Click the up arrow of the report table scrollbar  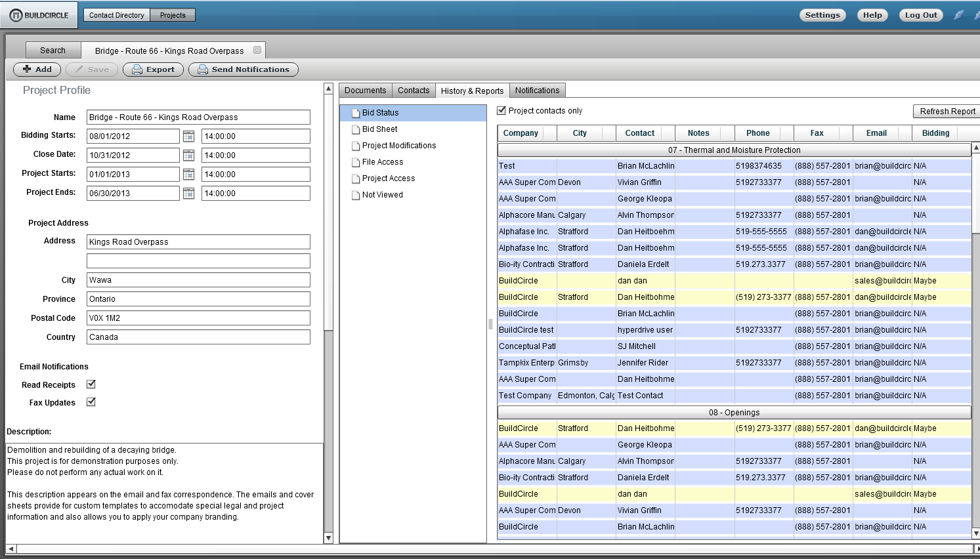(x=976, y=148)
